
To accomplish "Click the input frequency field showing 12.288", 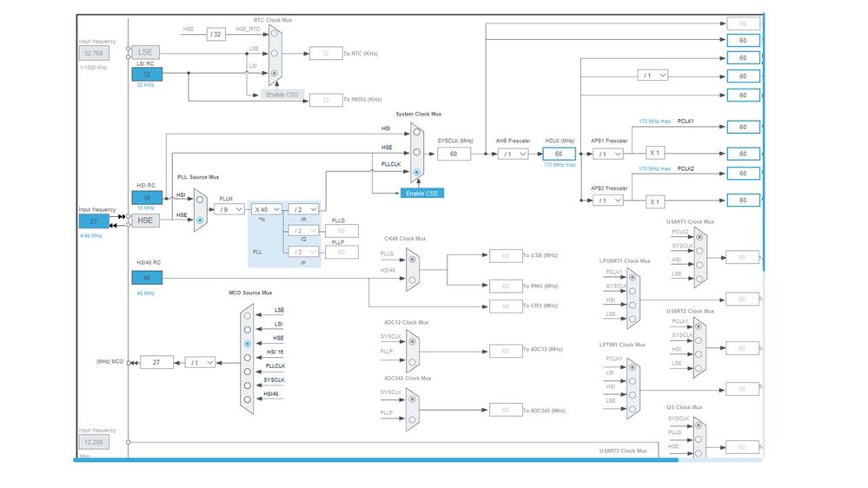I will [94, 442].
